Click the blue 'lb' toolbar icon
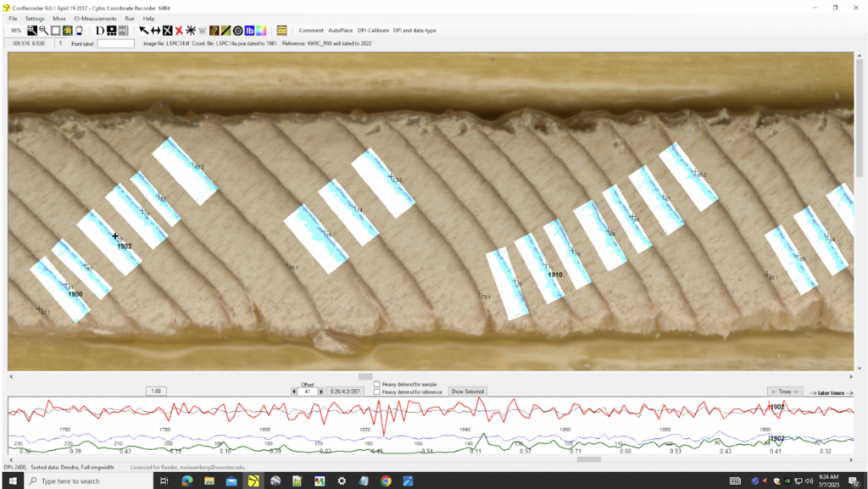Viewport: 868px width, 489px height. [249, 31]
